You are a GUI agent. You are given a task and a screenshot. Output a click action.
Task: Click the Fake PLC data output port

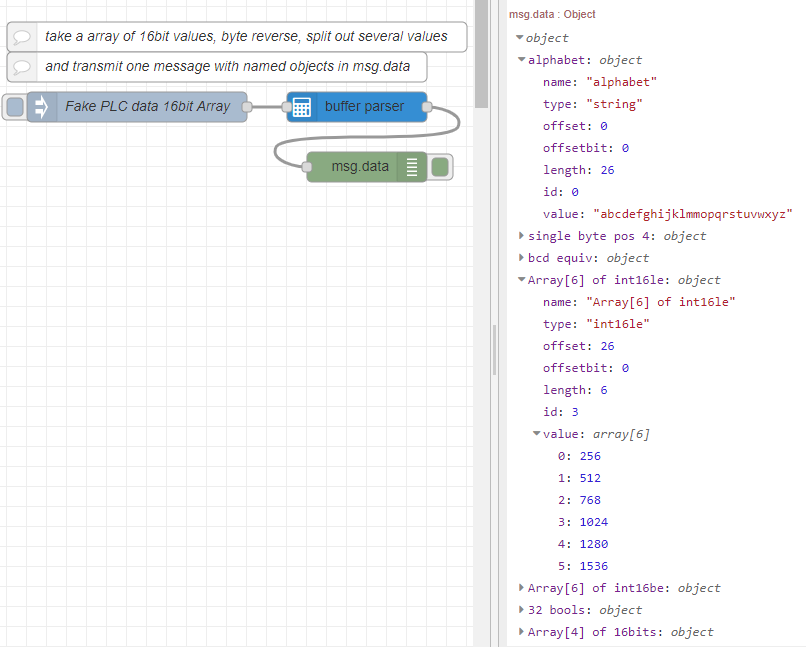[x=247, y=107]
